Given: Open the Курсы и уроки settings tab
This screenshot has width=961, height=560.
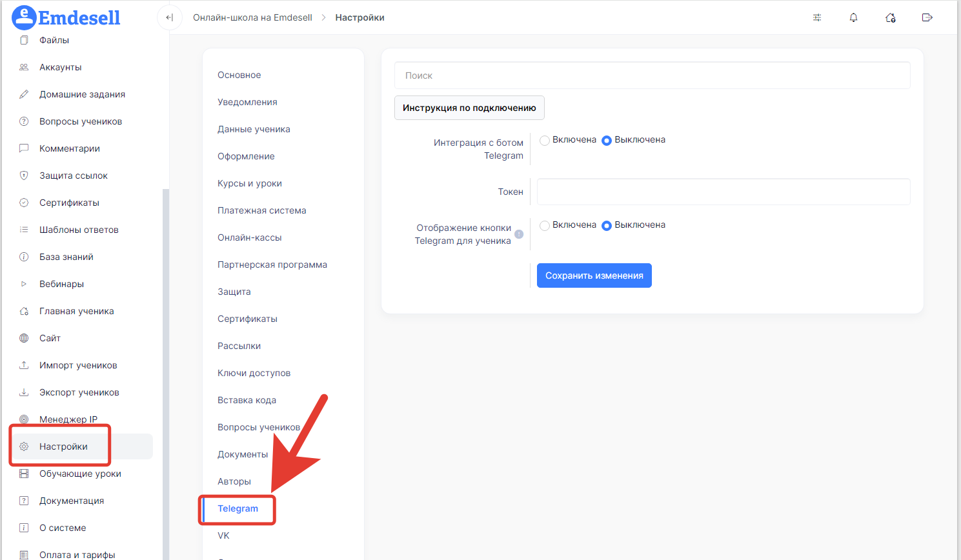Looking at the screenshot, I should 250,183.
